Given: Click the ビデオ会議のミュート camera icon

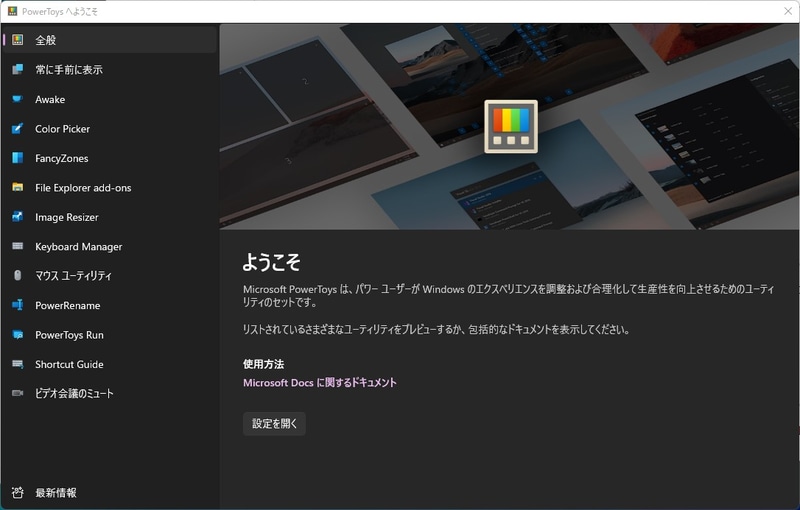Looking at the screenshot, I should click(x=18, y=393).
